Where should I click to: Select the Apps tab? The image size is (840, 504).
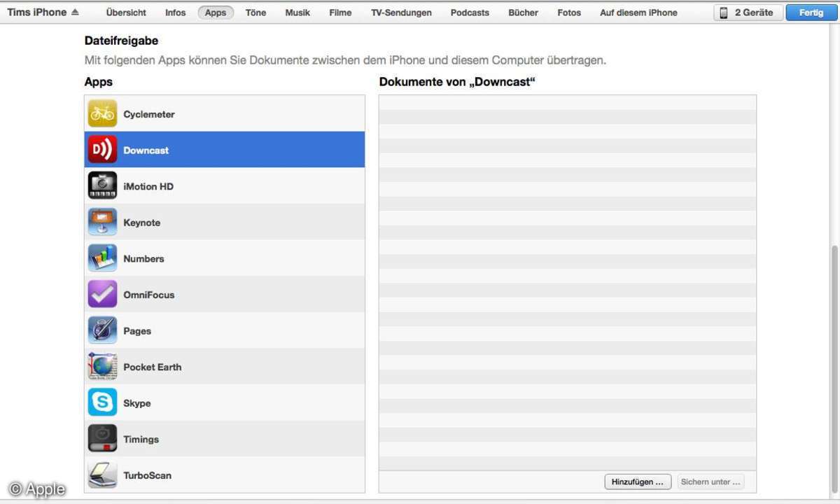click(x=216, y=13)
